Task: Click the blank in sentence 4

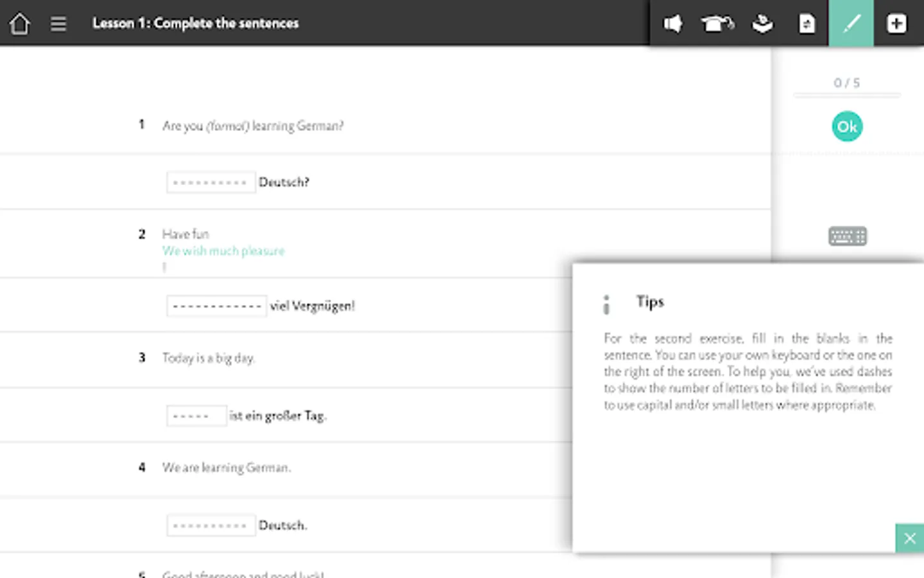Action: tap(210, 525)
